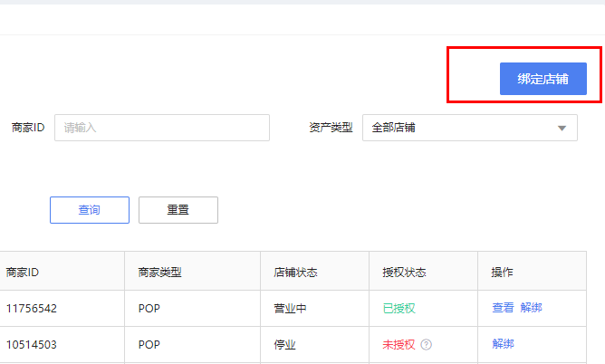The image size is (605, 364).
Task: Select the 商家类型 column header
Action: tap(159, 272)
